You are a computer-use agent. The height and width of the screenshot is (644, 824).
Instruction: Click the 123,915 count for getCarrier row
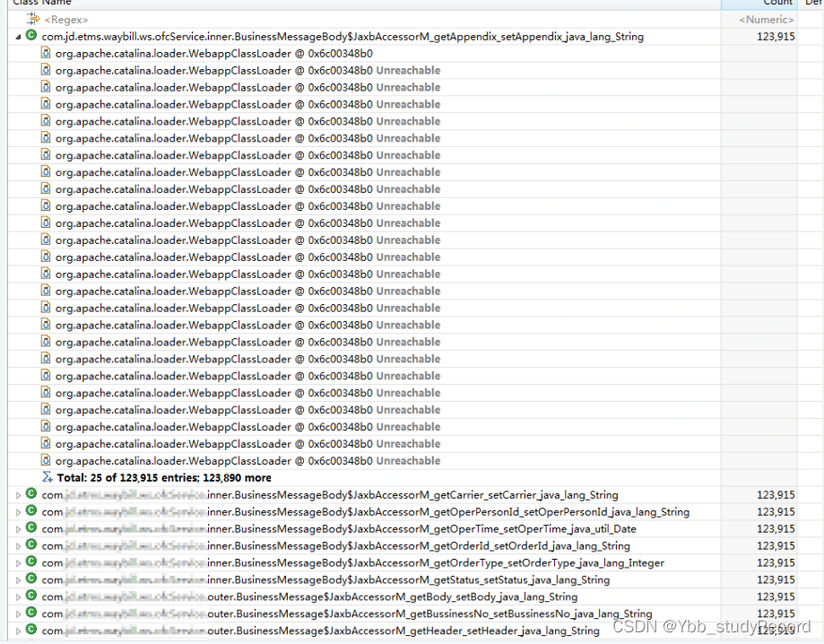776,495
